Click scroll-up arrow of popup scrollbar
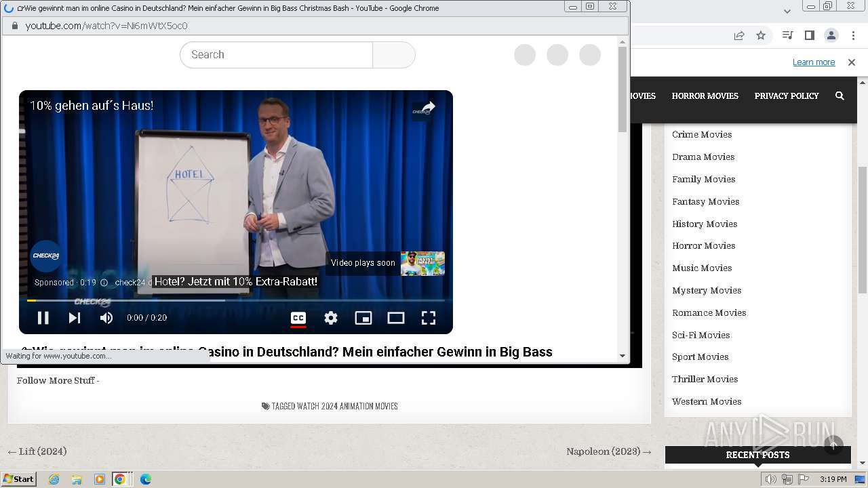Screen dimensions: 868x488 pos(623,42)
